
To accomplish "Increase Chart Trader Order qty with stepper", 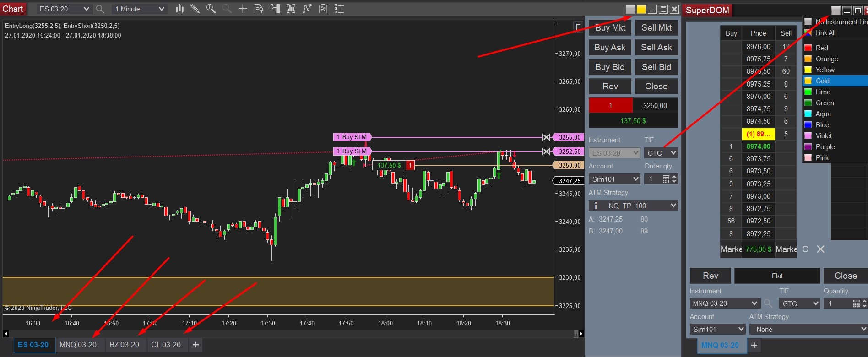I will (x=674, y=177).
